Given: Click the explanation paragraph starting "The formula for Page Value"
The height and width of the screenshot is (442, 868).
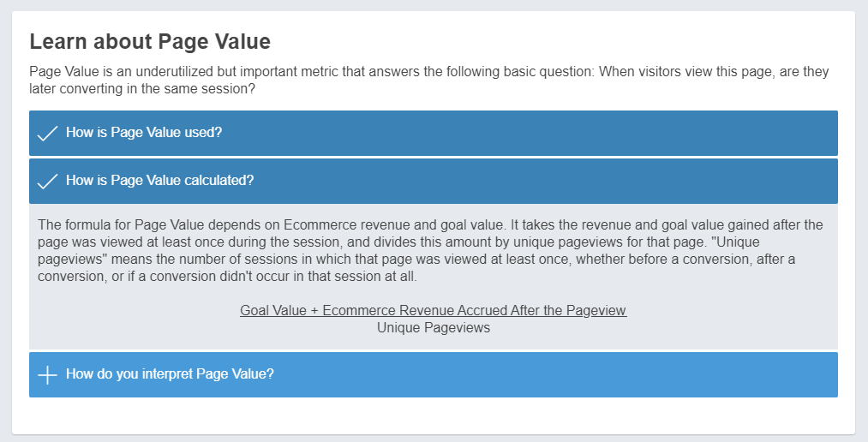Looking at the screenshot, I should pyautogui.click(x=430, y=251).
